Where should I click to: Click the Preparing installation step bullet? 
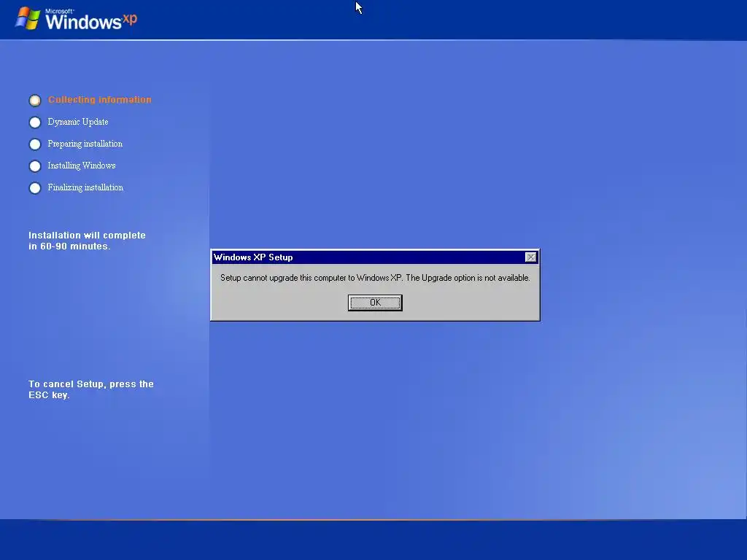pos(35,144)
